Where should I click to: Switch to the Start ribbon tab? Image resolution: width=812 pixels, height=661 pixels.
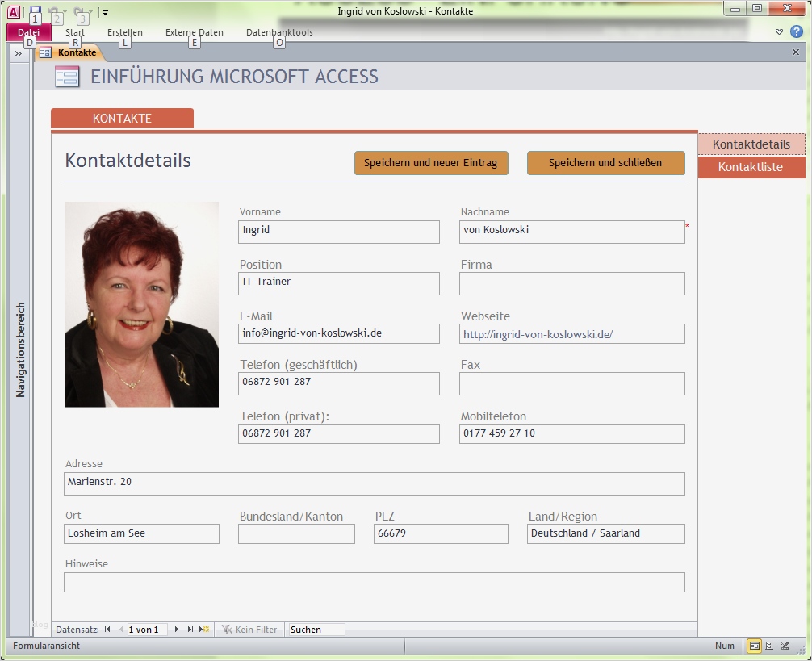coord(74,32)
